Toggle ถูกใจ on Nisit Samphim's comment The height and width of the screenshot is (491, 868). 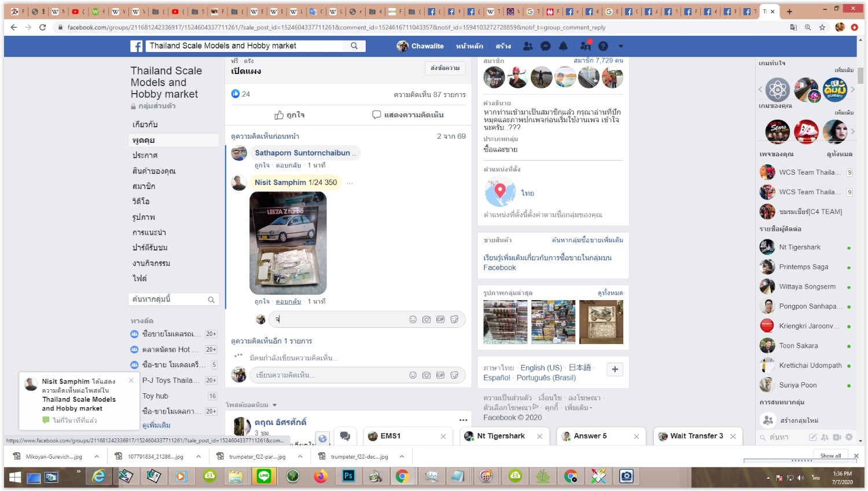pyautogui.click(x=262, y=301)
